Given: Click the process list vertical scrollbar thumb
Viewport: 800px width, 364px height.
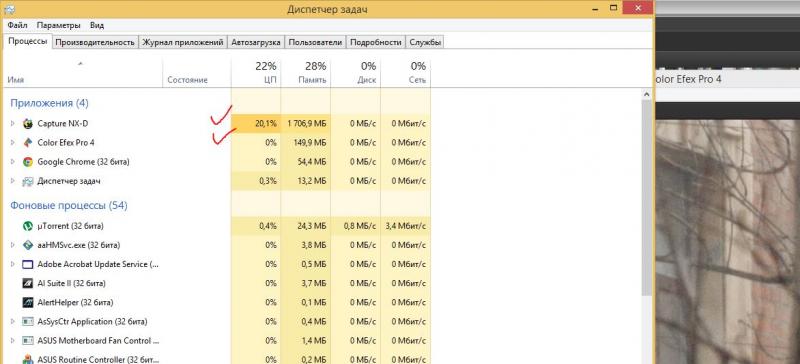Looking at the screenshot, I should tap(646, 197).
